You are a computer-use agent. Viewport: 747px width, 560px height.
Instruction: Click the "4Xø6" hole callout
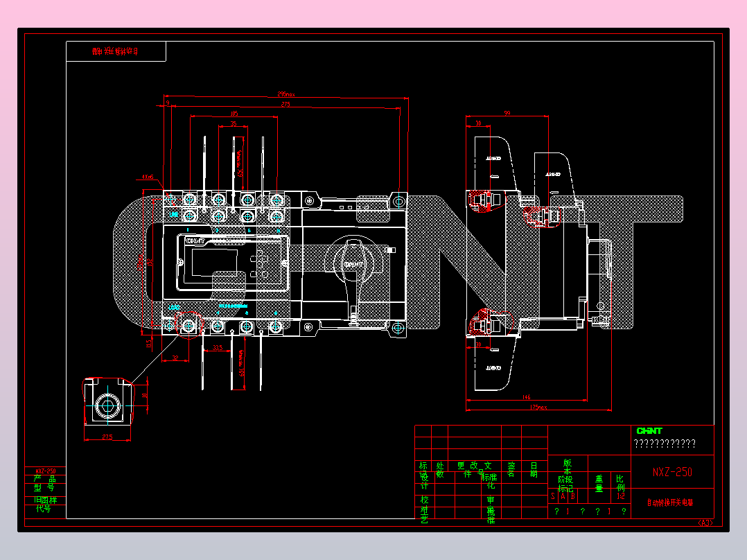(148, 177)
